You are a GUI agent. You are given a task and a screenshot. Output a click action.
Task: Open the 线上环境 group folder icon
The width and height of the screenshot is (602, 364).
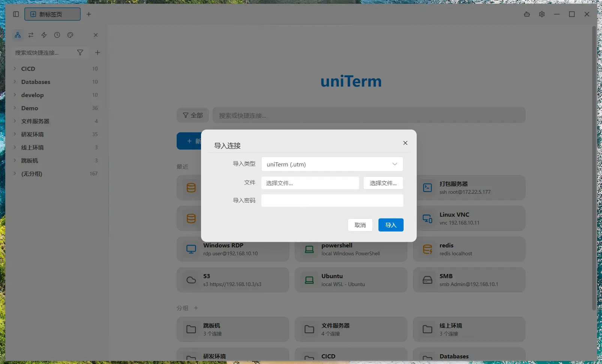coord(428,329)
